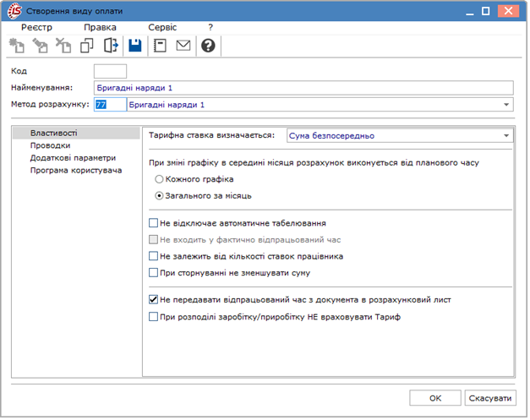This screenshot has height=420, width=530.
Task: Expand the Метод розрахунку dropdown arrow
Action: tap(508, 105)
